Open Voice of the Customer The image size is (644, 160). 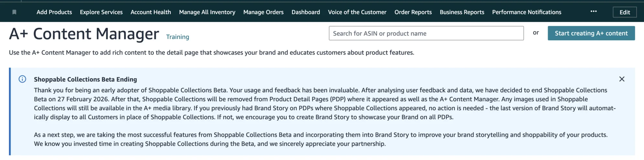click(x=357, y=12)
